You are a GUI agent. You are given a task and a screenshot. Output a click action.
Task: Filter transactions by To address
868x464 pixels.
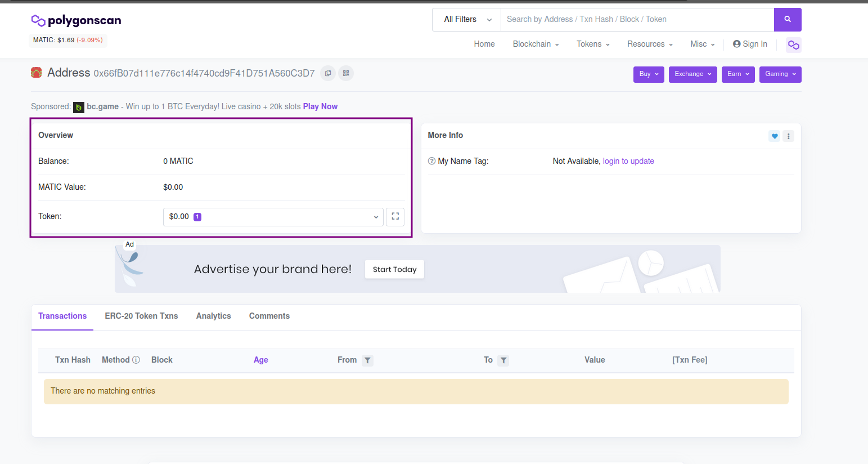pyautogui.click(x=503, y=360)
